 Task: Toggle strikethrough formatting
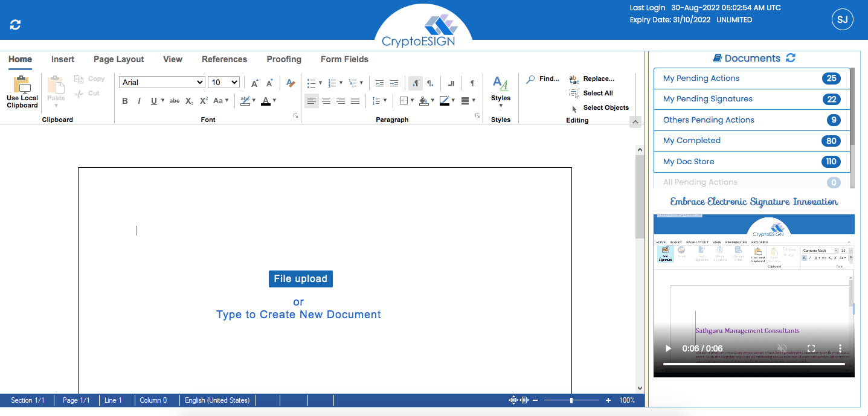(x=174, y=101)
